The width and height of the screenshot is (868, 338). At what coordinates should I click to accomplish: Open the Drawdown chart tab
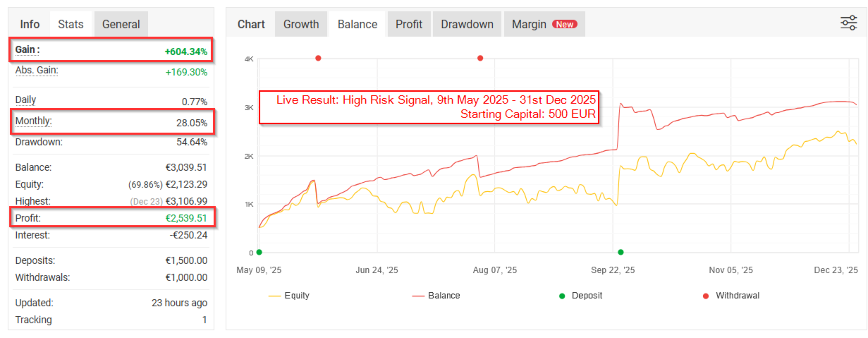click(467, 24)
